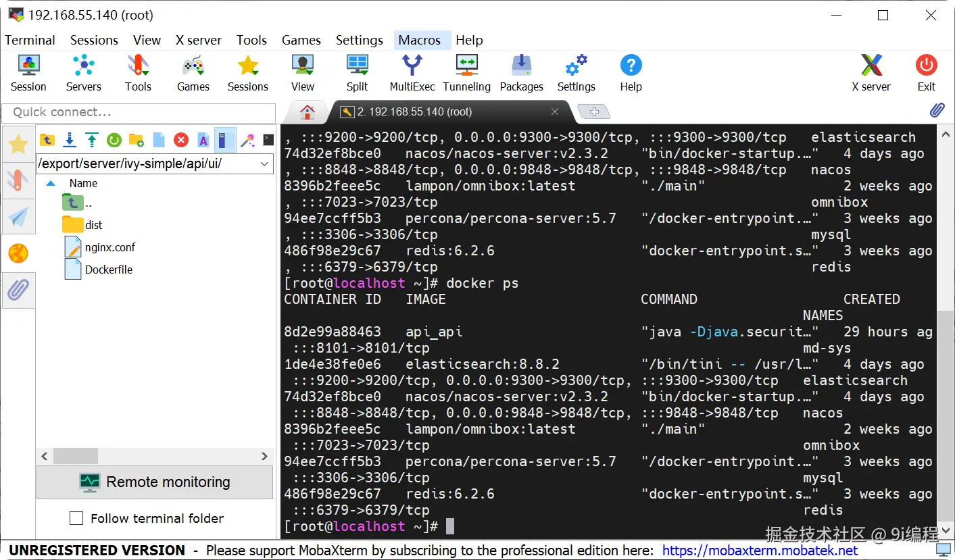Refresh the SFTP folder listing
Viewport: 955px width, 560px height.
[114, 140]
